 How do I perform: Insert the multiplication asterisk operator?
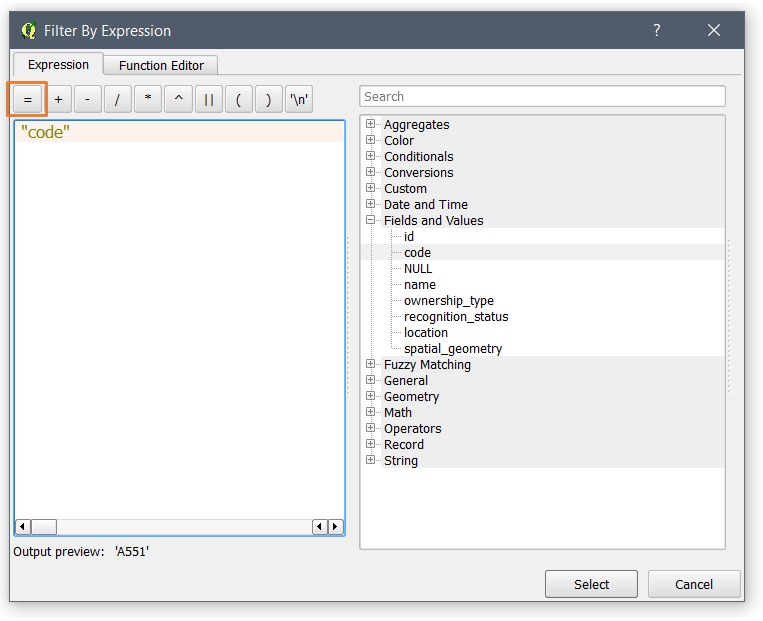point(148,99)
